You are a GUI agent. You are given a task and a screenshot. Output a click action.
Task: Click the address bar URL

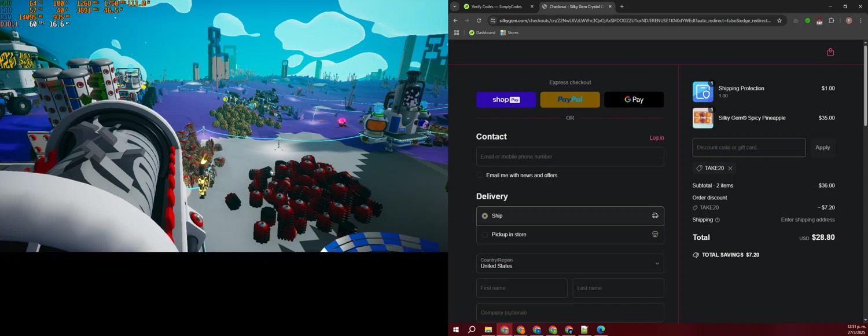click(635, 20)
